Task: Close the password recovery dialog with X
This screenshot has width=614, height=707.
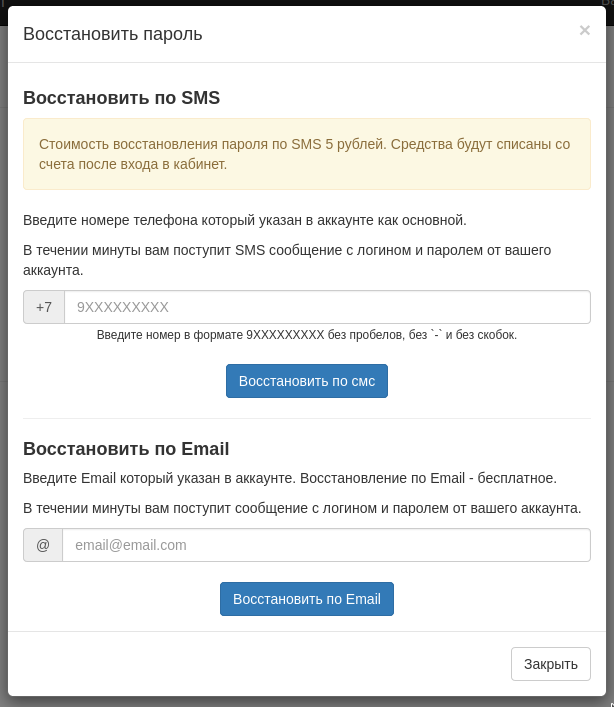Action: (x=584, y=30)
